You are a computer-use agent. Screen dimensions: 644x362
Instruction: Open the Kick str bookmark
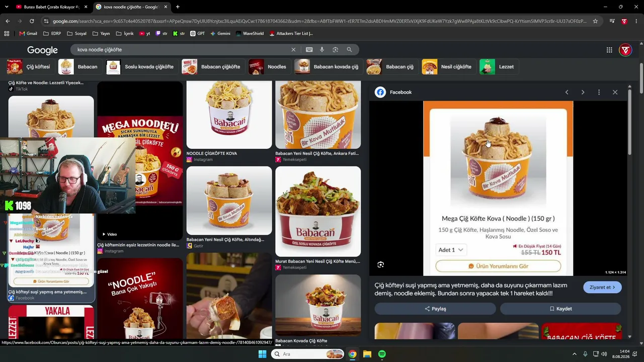point(179,34)
